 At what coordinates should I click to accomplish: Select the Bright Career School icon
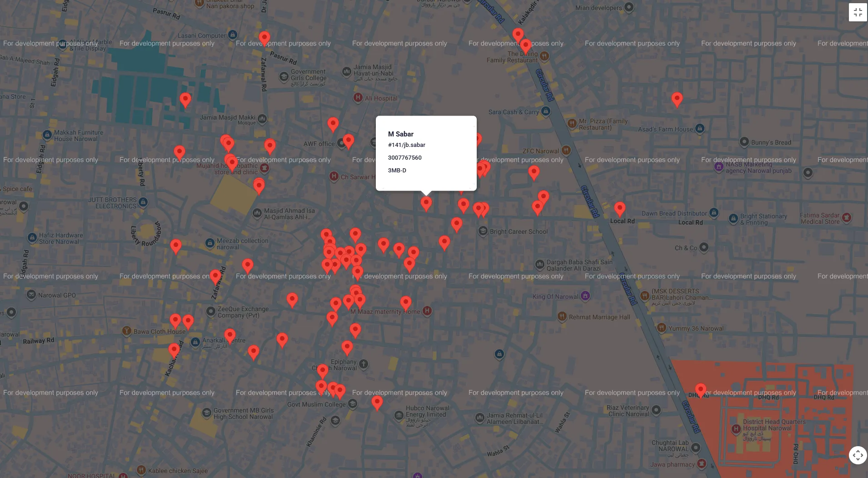tap(483, 231)
